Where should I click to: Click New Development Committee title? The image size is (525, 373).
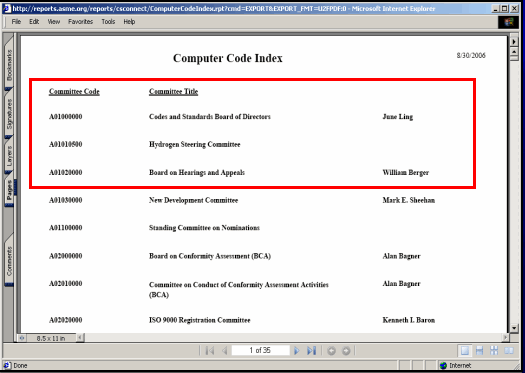pos(194,201)
